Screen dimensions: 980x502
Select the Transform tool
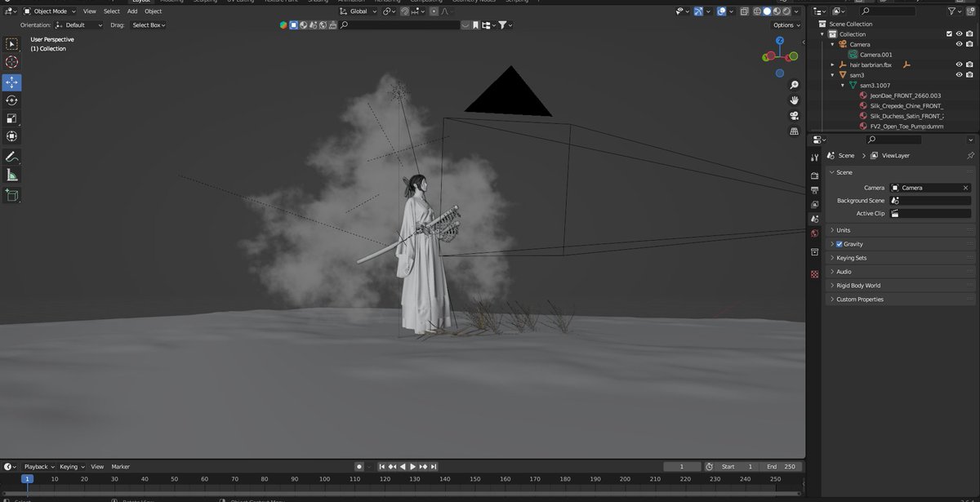tap(11, 136)
